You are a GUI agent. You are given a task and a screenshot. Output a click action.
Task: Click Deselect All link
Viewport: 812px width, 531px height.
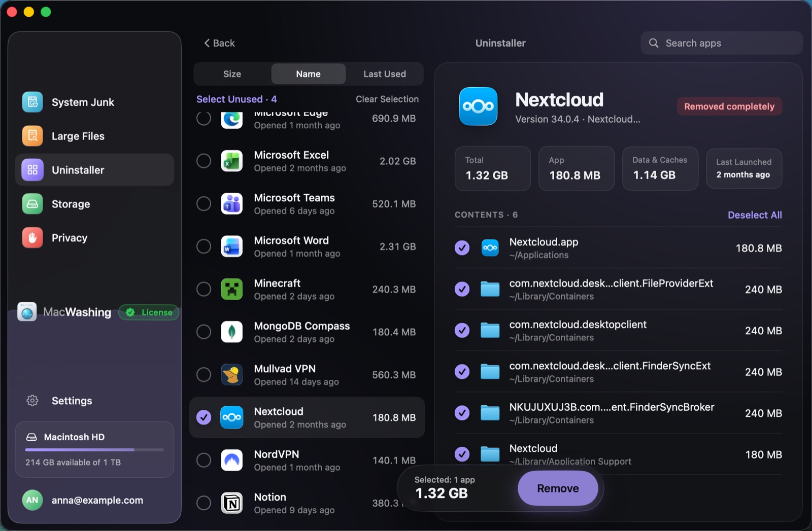pyautogui.click(x=755, y=215)
